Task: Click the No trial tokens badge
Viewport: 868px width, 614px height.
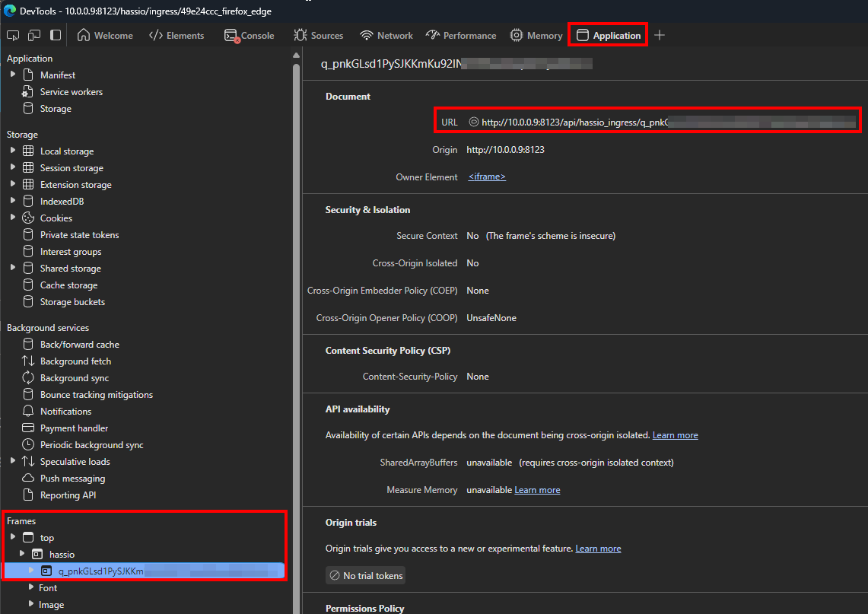Action: point(365,576)
